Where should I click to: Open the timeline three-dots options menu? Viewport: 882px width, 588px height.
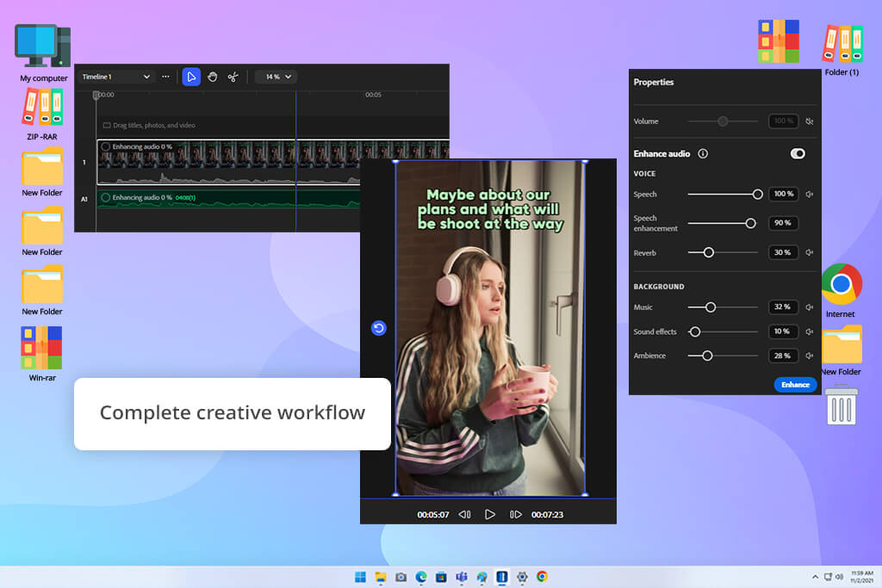coord(165,77)
